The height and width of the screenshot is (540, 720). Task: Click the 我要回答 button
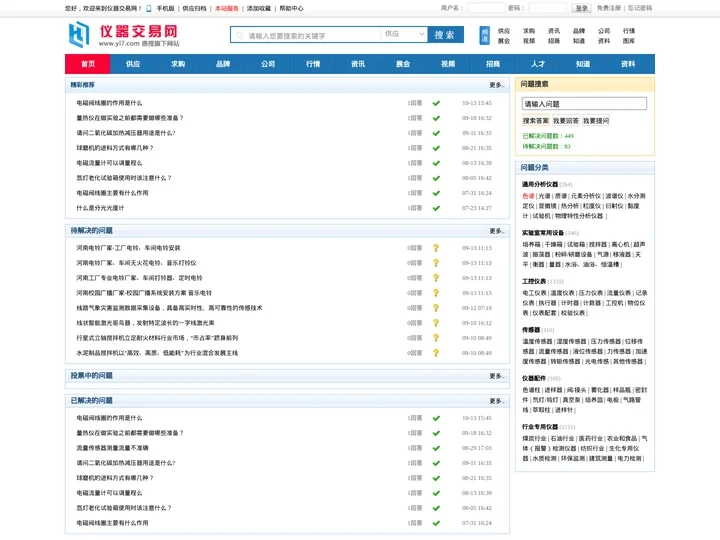(x=566, y=121)
